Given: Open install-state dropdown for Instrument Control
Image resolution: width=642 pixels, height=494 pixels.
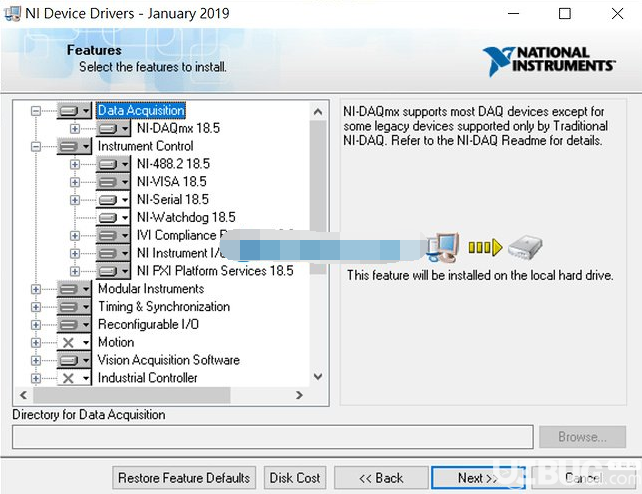Looking at the screenshot, I should pyautogui.click(x=74, y=146).
